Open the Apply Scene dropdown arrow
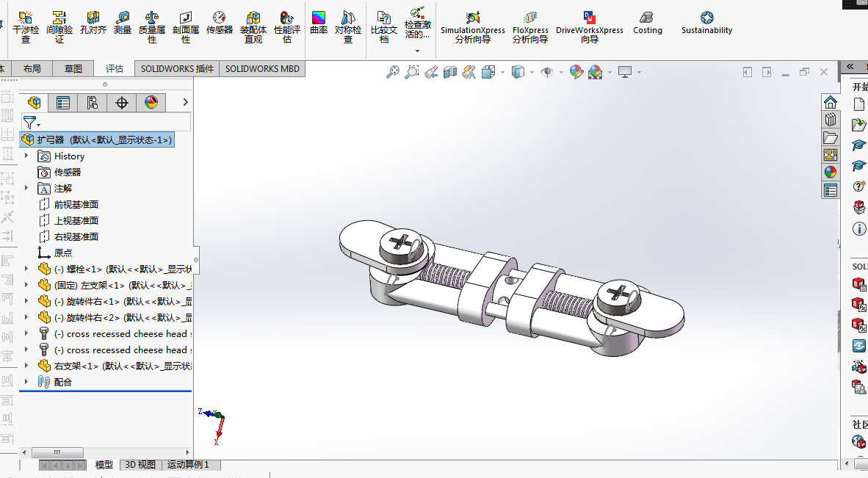Viewport: 868px width, 478px height. 610,72
